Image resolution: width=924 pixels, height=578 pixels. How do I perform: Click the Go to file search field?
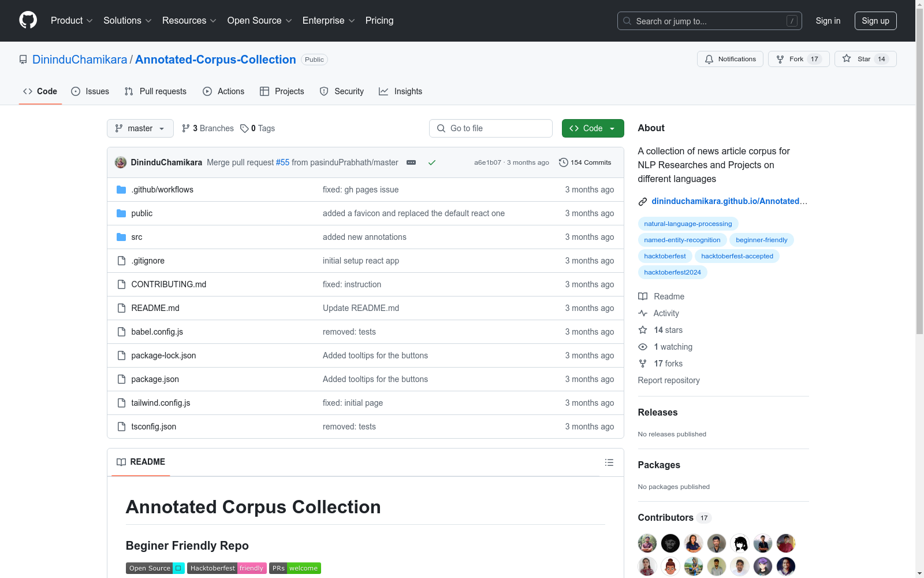(x=491, y=128)
